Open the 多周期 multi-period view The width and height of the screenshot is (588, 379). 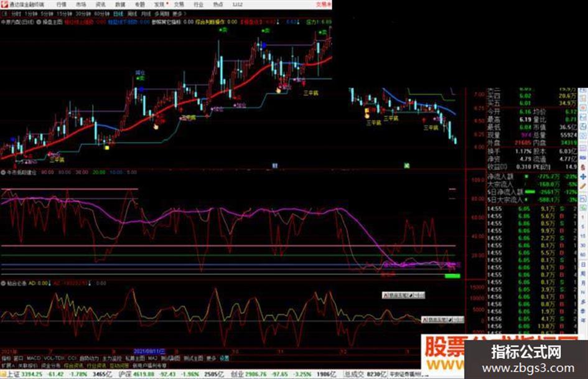[162, 14]
